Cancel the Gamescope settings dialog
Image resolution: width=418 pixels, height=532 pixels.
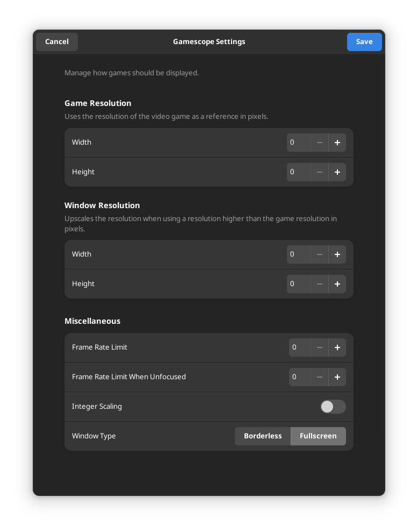56,41
